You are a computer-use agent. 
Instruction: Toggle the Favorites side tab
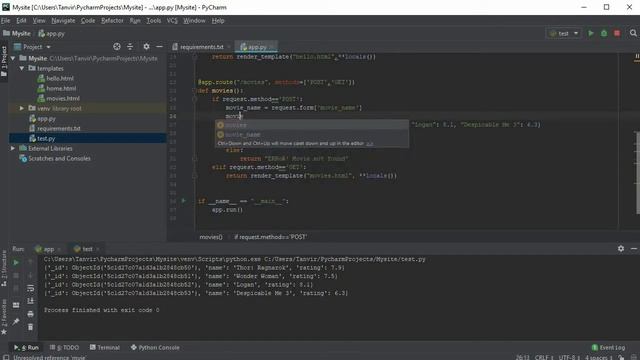click(x=4, y=317)
